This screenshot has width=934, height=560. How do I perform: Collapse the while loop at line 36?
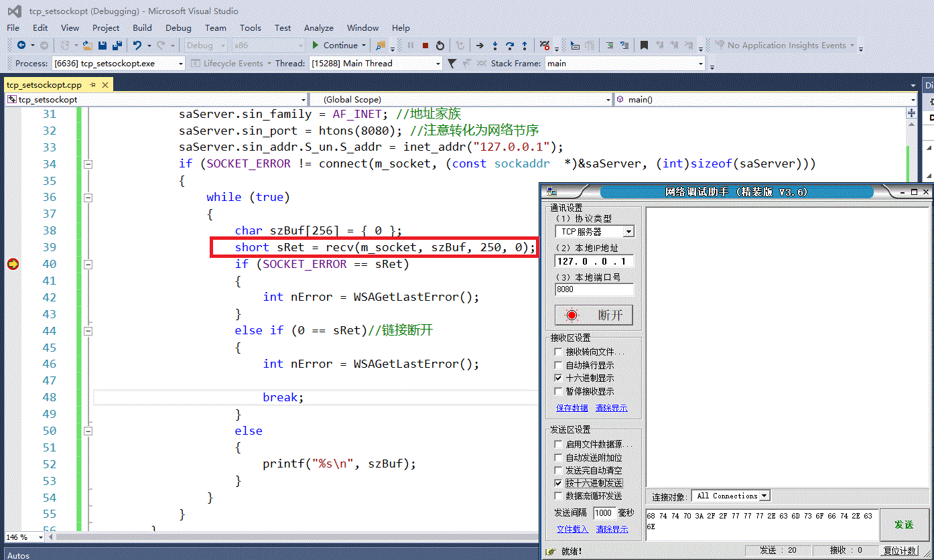click(88, 198)
